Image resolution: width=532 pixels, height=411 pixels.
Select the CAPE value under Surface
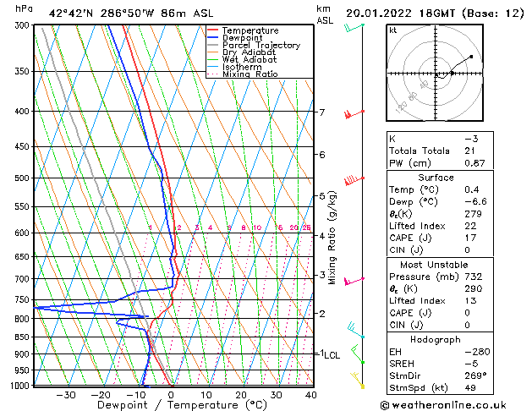click(x=470, y=238)
